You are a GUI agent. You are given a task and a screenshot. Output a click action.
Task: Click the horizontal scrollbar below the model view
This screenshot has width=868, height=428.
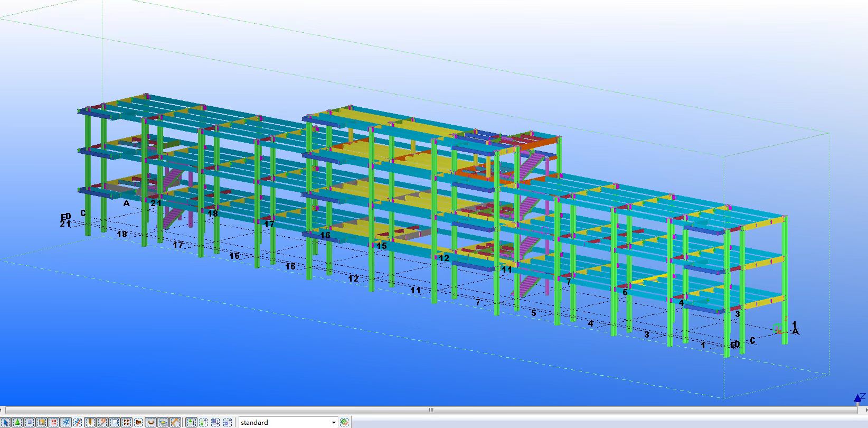point(431,410)
